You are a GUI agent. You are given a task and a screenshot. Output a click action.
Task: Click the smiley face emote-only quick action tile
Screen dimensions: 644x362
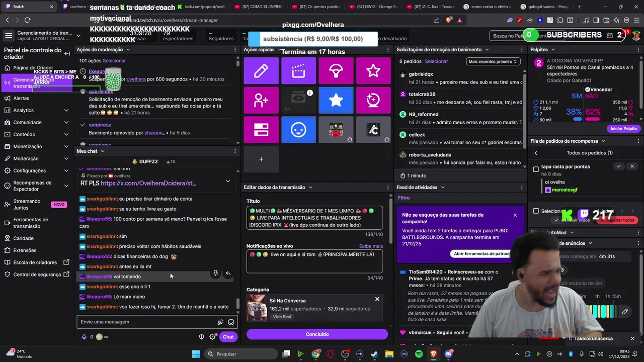(x=298, y=130)
